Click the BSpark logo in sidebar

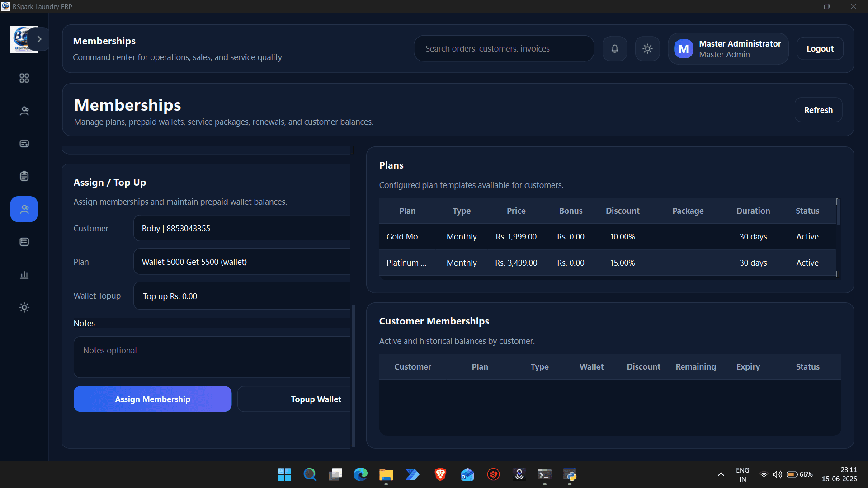tap(21, 39)
